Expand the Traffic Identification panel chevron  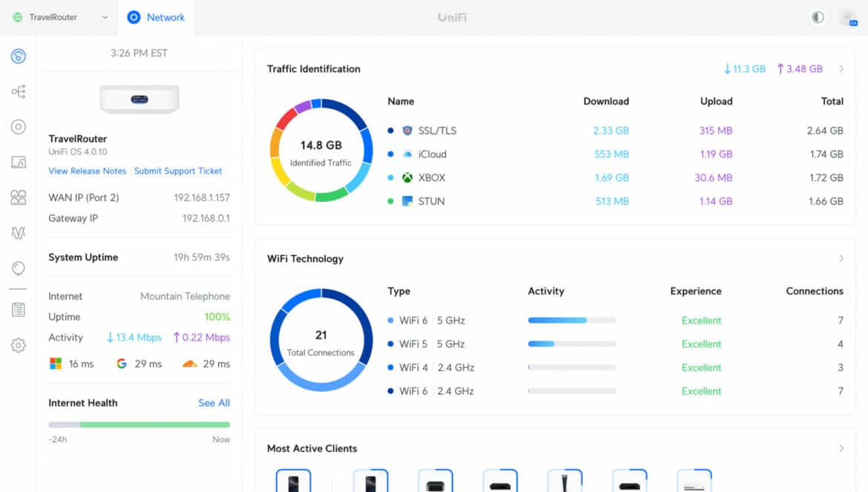point(841,69)
